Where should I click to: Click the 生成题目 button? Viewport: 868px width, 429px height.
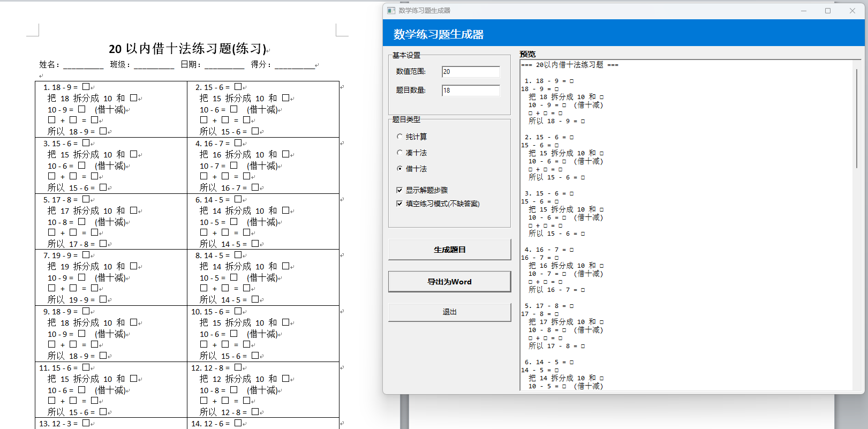(x=449, y=250)
